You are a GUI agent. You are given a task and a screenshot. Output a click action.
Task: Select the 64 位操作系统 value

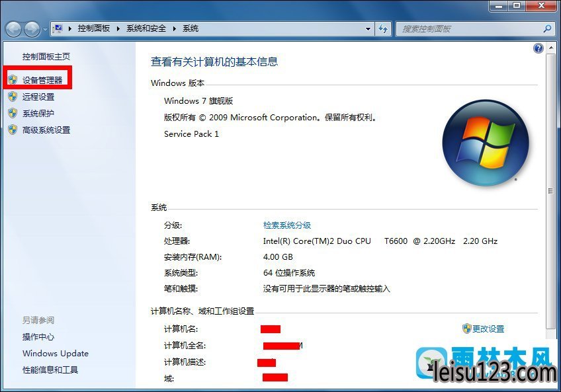tap(289, 273)
